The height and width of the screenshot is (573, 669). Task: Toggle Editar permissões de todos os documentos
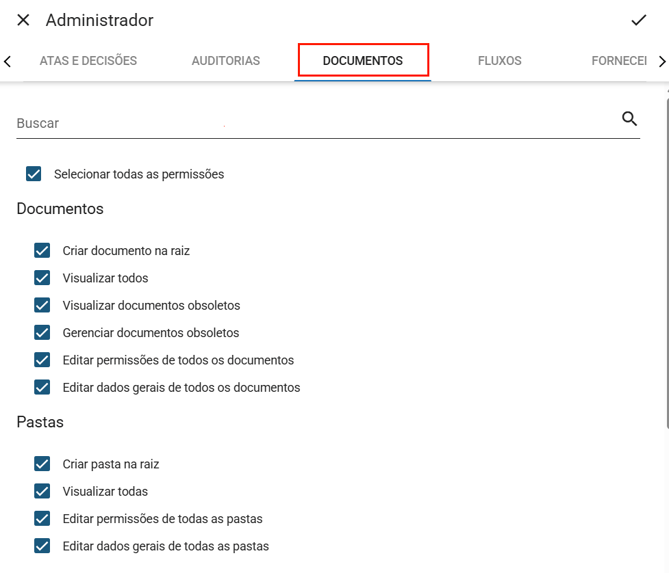pyautogui.click(x=42, y=360)
